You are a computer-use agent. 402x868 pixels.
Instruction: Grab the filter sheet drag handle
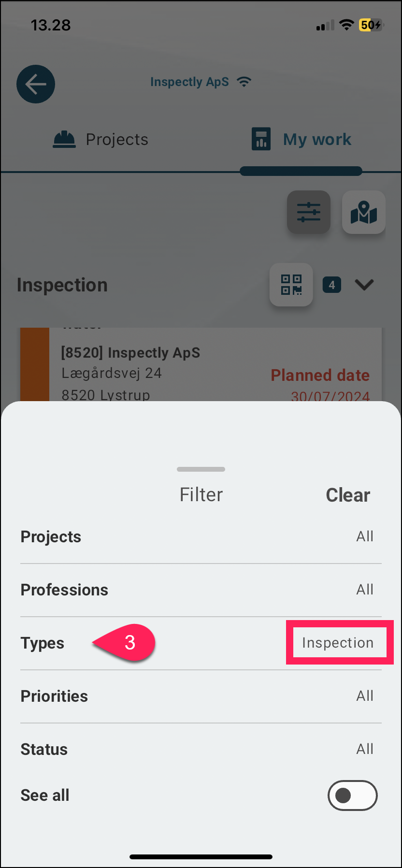click(x=201, y=469)
